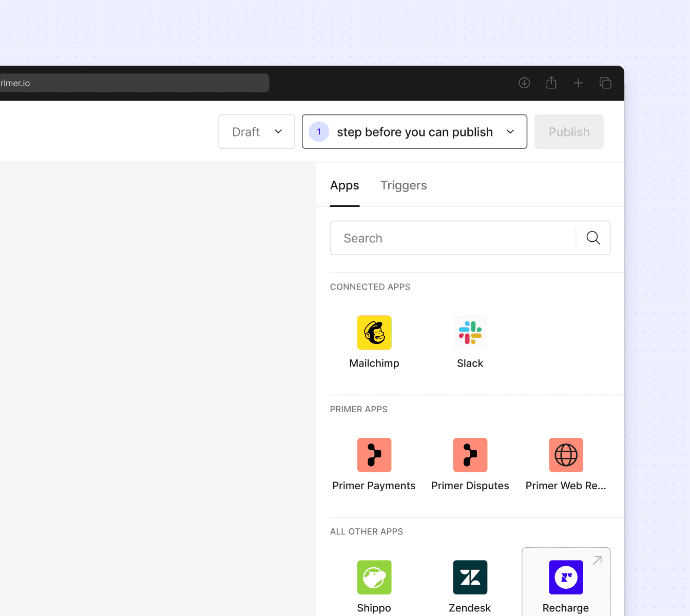This screenshot has height=616, width=690.
Task: Open Recharge external link arrow
Action: (597, 561)
